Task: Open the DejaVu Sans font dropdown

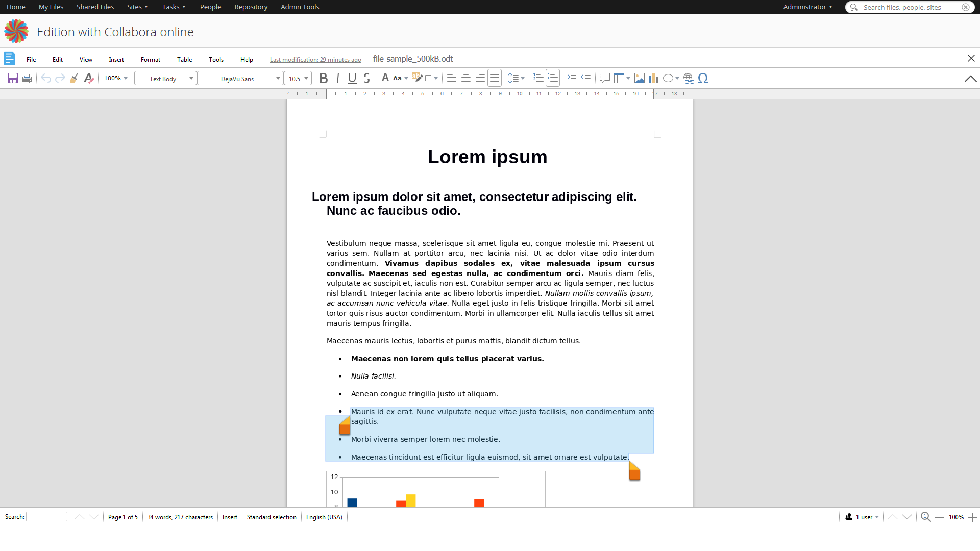Action: [x=240, y=78]
